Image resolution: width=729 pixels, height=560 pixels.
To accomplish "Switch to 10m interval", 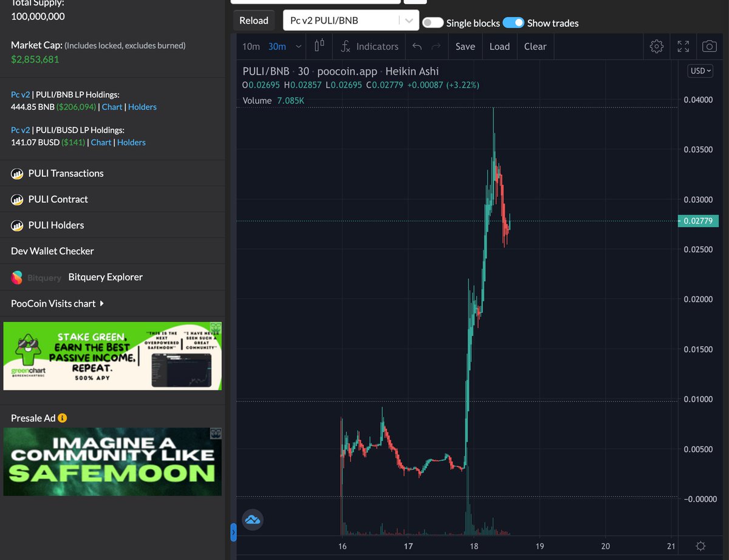I will point(251,46).
